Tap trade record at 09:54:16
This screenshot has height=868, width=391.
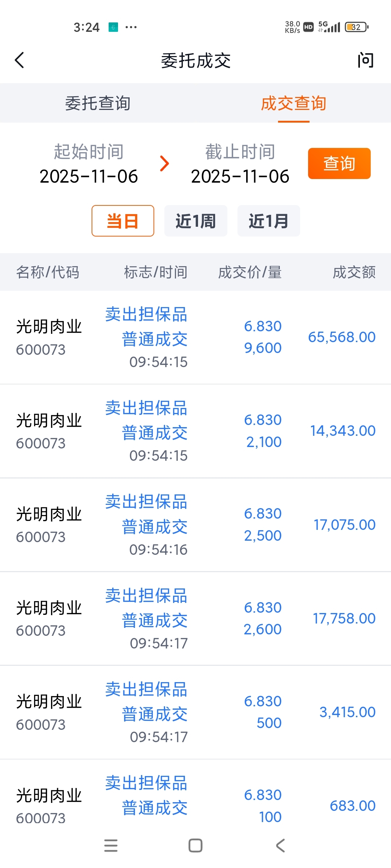(195, 525)
